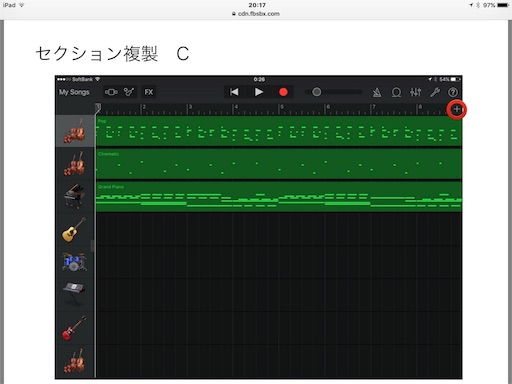The width and height of the screenshot is (512, 384).
Task: Click the cdn.fbsbx.com address bar
Action: pos(256,14)
